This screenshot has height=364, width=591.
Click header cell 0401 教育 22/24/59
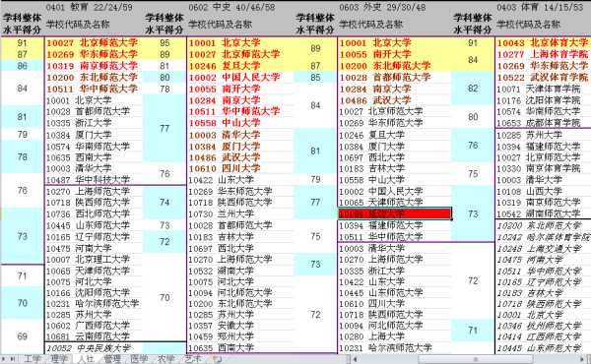click(x=90, y=7)
